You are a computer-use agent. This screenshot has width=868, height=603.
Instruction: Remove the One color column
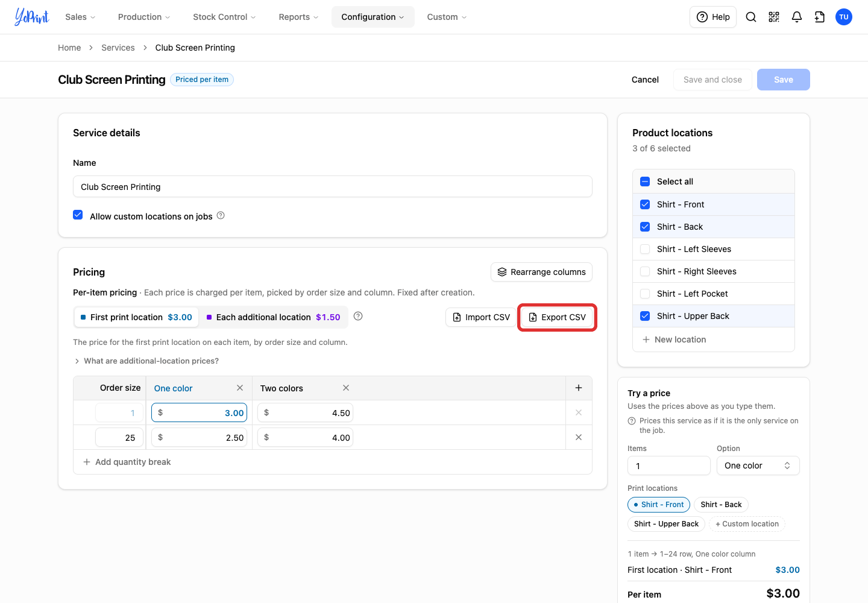240,388
